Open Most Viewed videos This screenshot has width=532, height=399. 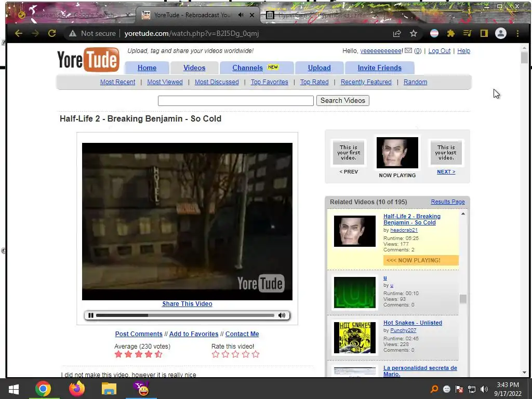click(165, 82)
